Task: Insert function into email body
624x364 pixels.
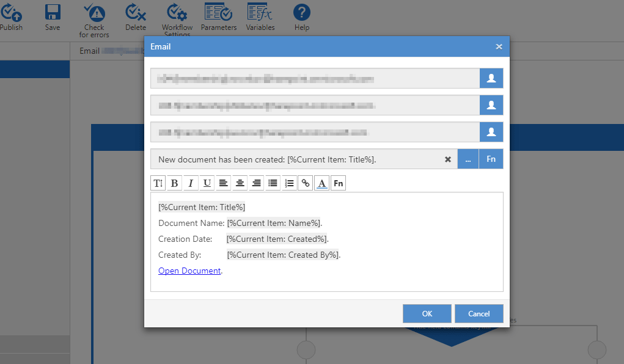Action: pos(338,183)
